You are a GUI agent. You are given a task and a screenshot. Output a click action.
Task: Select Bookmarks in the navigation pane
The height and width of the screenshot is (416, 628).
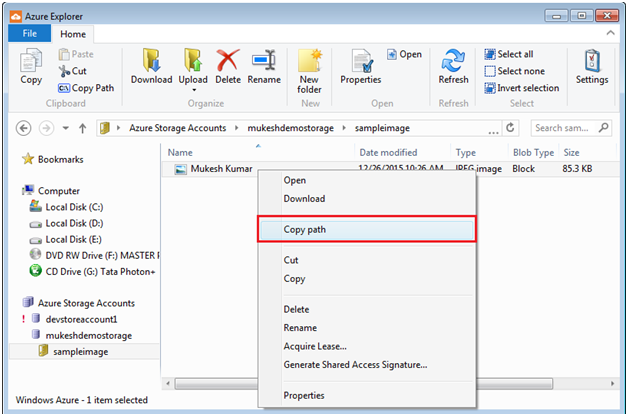pyautogui.click(x=53, y=159)
